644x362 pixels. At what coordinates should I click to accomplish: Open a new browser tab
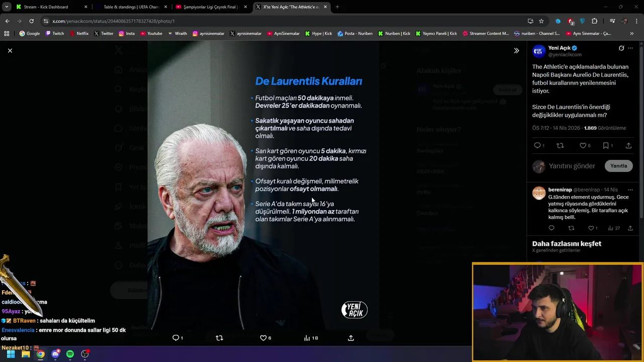click(337, 7)
